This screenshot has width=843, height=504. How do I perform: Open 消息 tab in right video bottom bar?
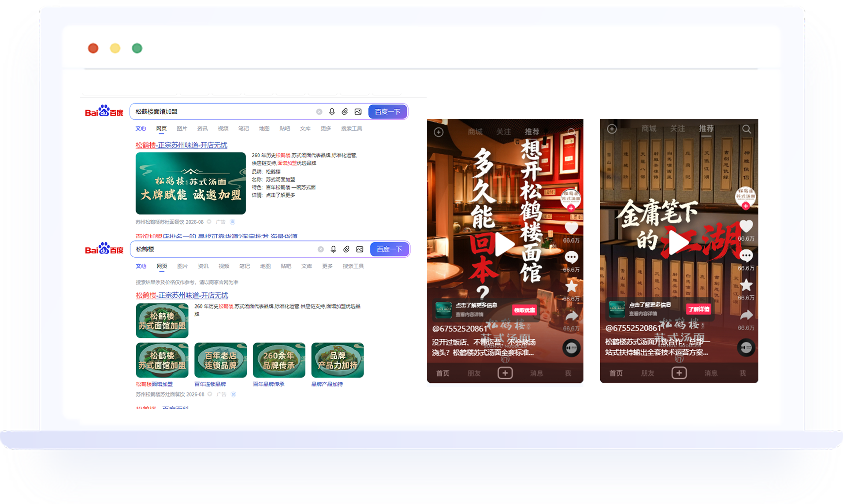pyautogui.click(x=711, y=374)
